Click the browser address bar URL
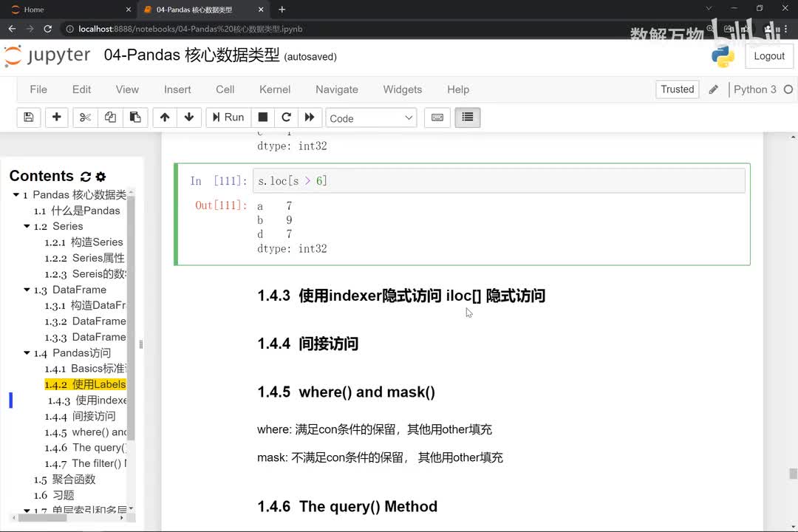The image size is (798, 532). click(191, 29)
